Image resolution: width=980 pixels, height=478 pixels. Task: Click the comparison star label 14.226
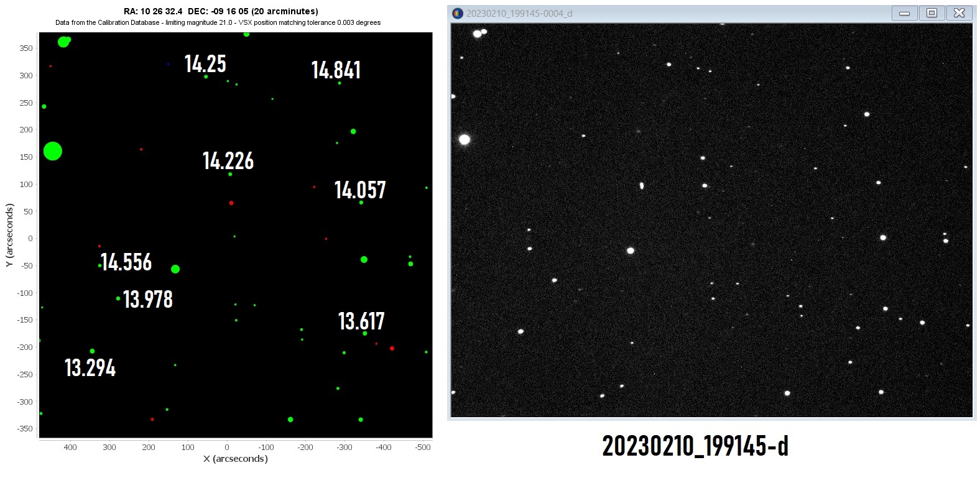pyautogui.click(x=228, y=161)
